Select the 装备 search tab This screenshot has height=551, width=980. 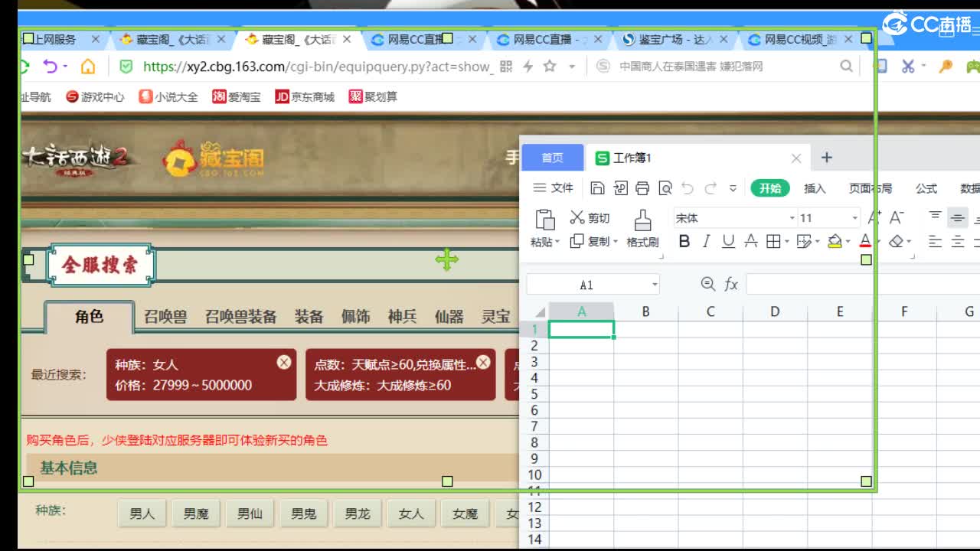point(309,316)
